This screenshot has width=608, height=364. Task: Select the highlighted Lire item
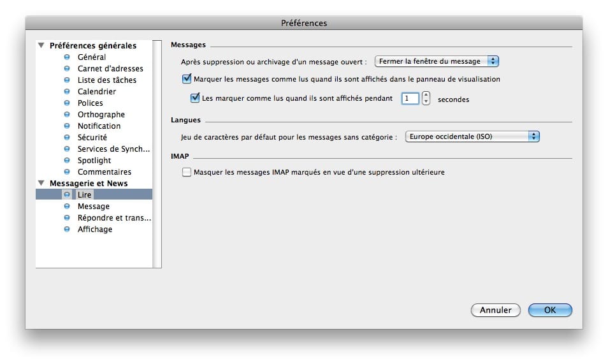point(94,194)
